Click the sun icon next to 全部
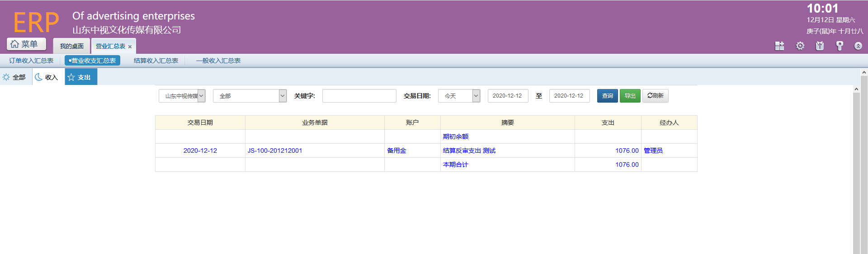868x254 pixels. (x=6, y=77)
